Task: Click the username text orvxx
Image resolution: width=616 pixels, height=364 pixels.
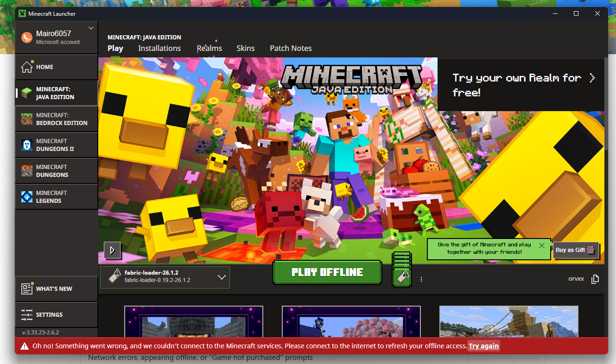Action: click(576, 279)
